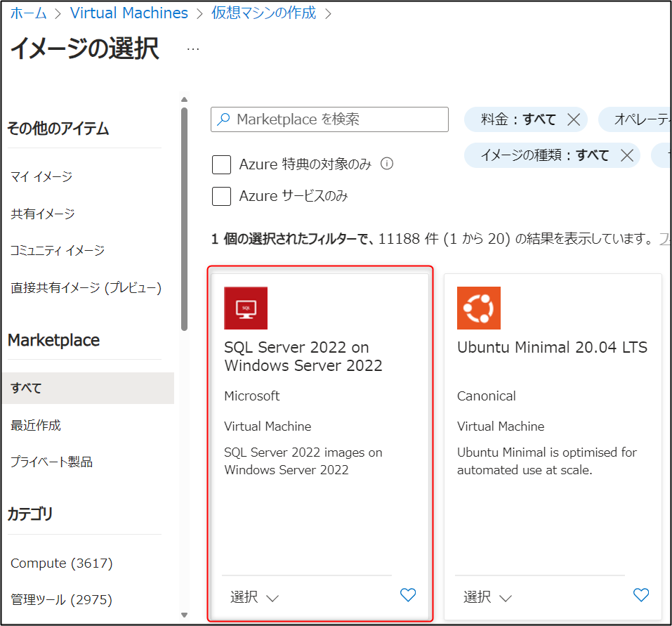This screenshot has width=672, height=626.
Task: Click the magnifier icon in the Marketplace search box
Action: click(x=223, y=119)
